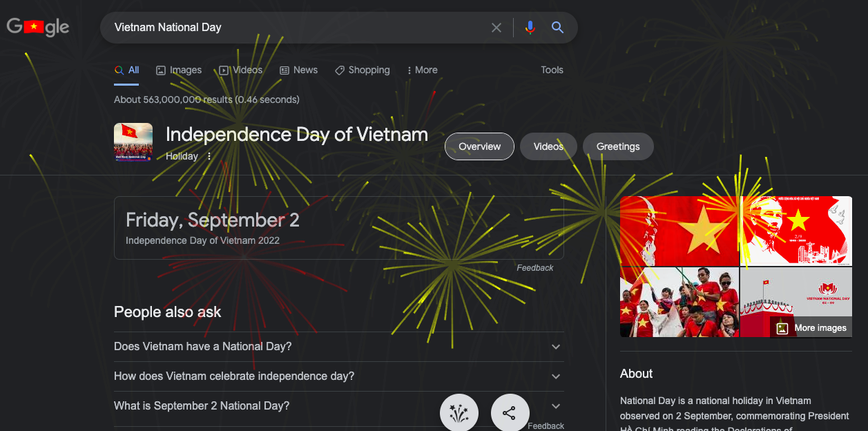The height and width of the screenshot is (431, 868).
Task: Open sharing options with the share icon
Action: pyautogui.click(x=510, y=412)
